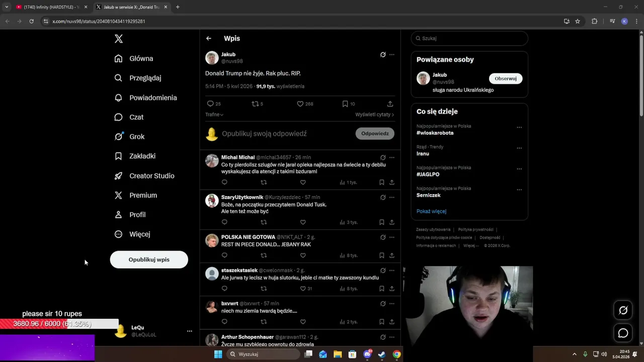Repost SzaryUżytkownik's reply
The height and width of the screenshot is (362, 644).
tap(264, 222)
